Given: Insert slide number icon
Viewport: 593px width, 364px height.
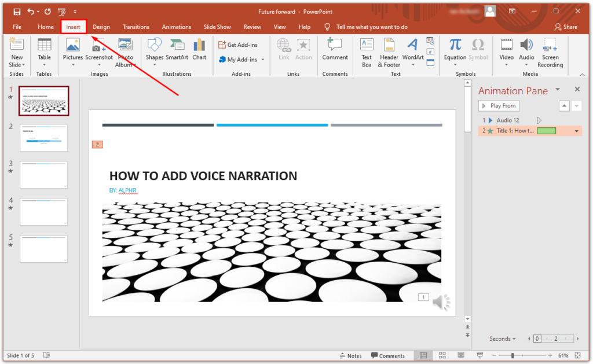Looking at the screenshot, I should pyautogui.click(x=430, y=52).
